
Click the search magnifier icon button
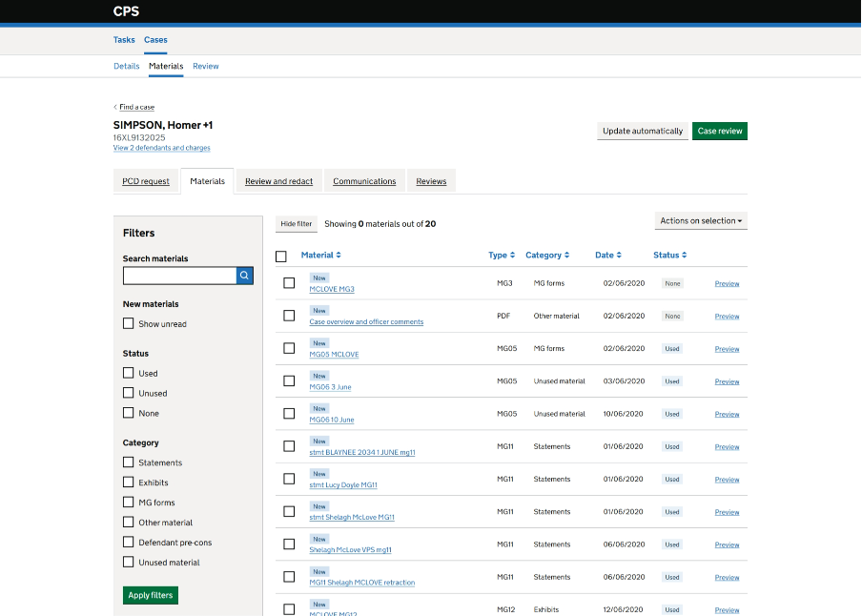point(245,276)
